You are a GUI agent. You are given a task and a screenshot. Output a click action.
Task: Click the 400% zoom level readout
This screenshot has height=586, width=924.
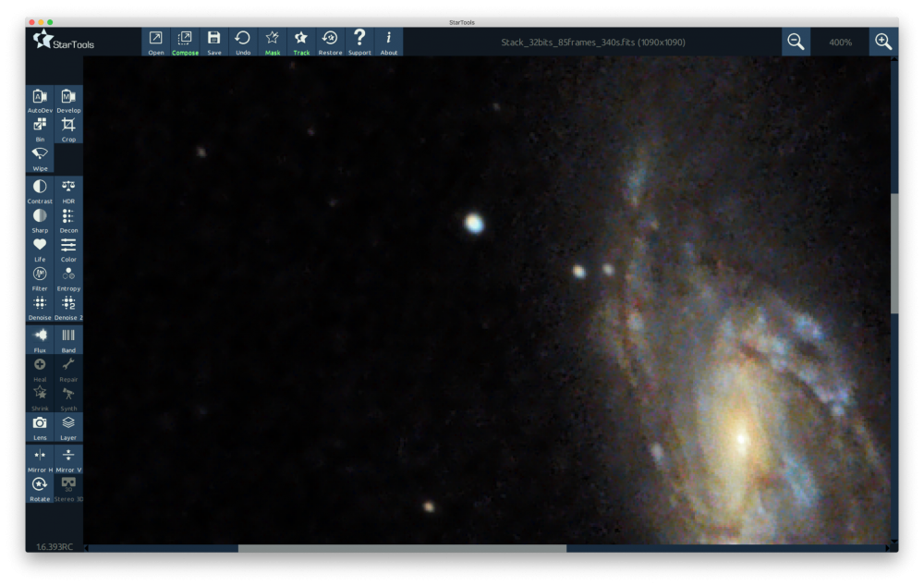(x=840, y=43)
